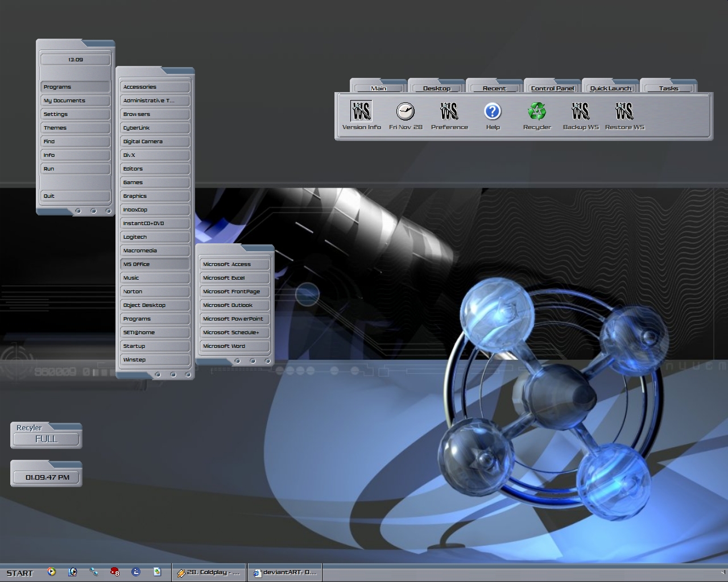Screen dimensions: 728x582
Task: Launch Microsoft Outlook
Action: 235,305
